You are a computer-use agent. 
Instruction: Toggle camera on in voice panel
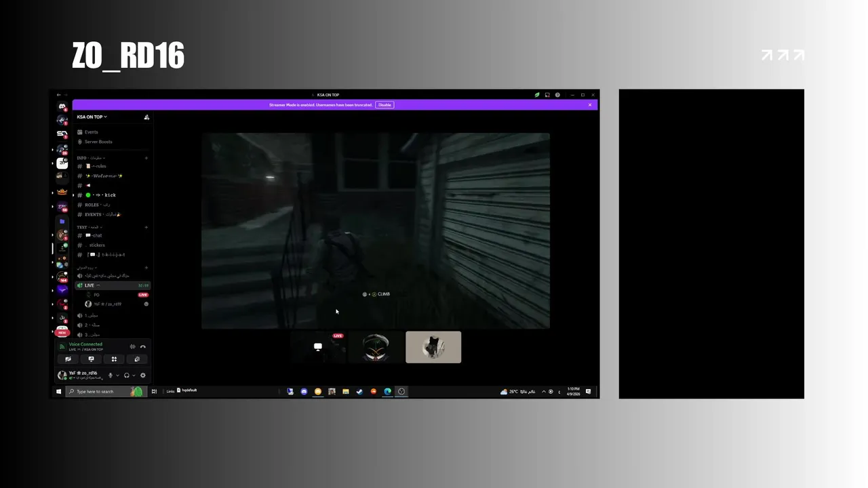(x=68, y=359)
